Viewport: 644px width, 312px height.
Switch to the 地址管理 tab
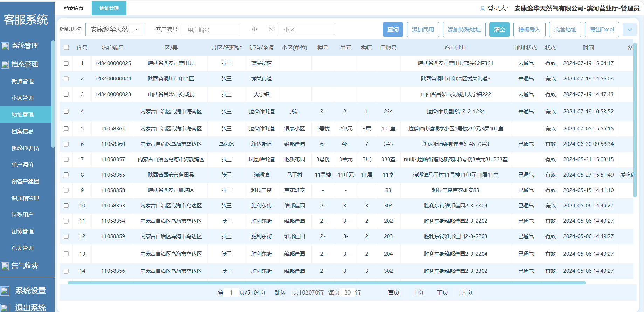[109, 8]
